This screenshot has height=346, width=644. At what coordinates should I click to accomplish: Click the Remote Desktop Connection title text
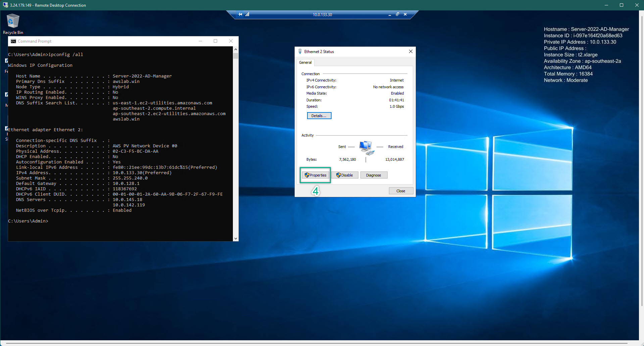48,5
